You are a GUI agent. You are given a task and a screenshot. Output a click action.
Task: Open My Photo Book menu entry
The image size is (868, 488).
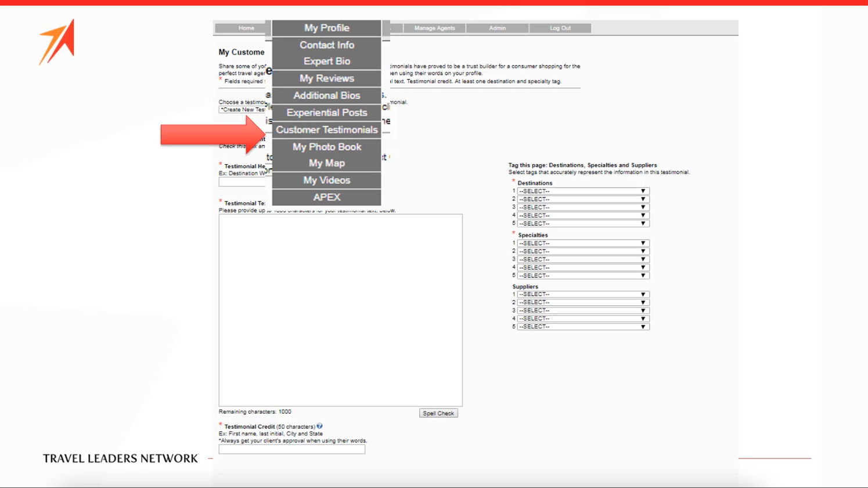coord(327,147)
